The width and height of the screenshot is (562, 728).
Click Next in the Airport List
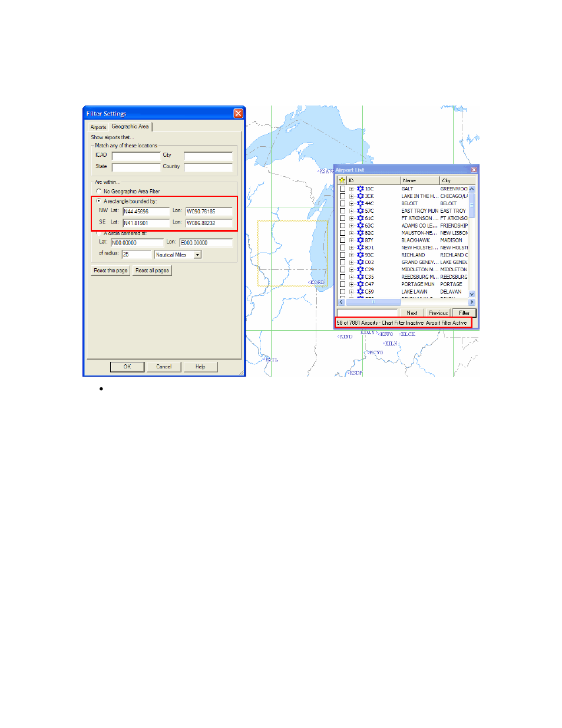tap(412, 313)
